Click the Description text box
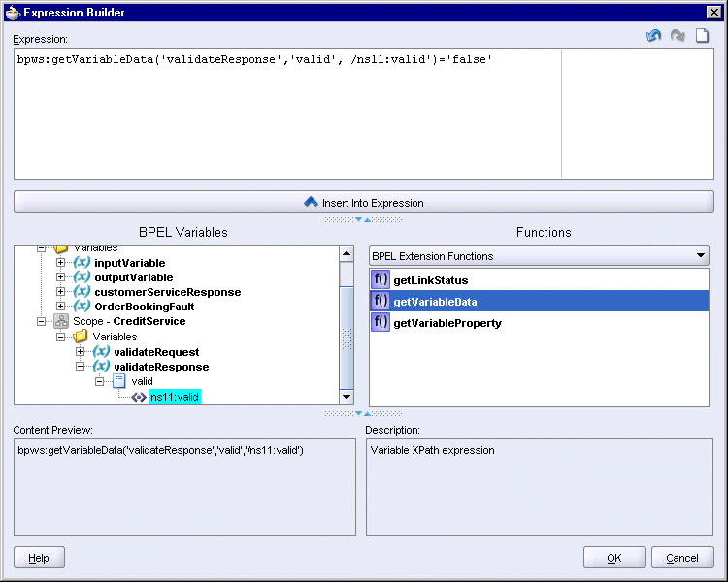Viewport: 728px width, 582px height. [540, 487]
